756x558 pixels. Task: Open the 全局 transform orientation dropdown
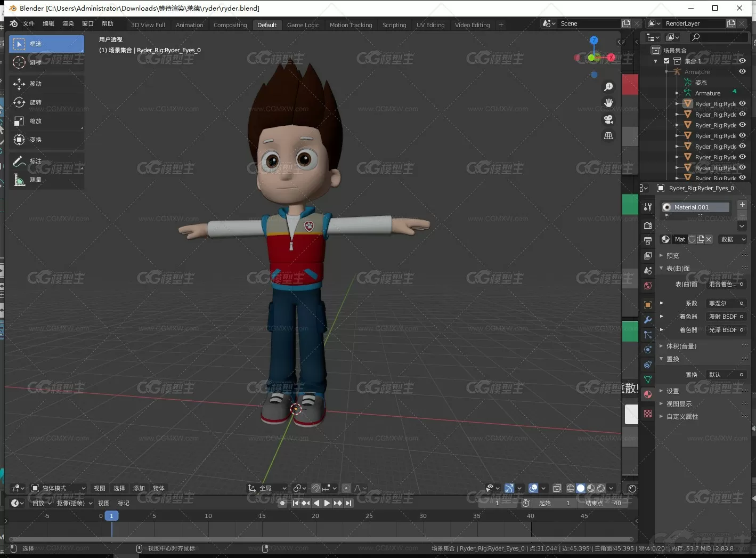point(267,488)
